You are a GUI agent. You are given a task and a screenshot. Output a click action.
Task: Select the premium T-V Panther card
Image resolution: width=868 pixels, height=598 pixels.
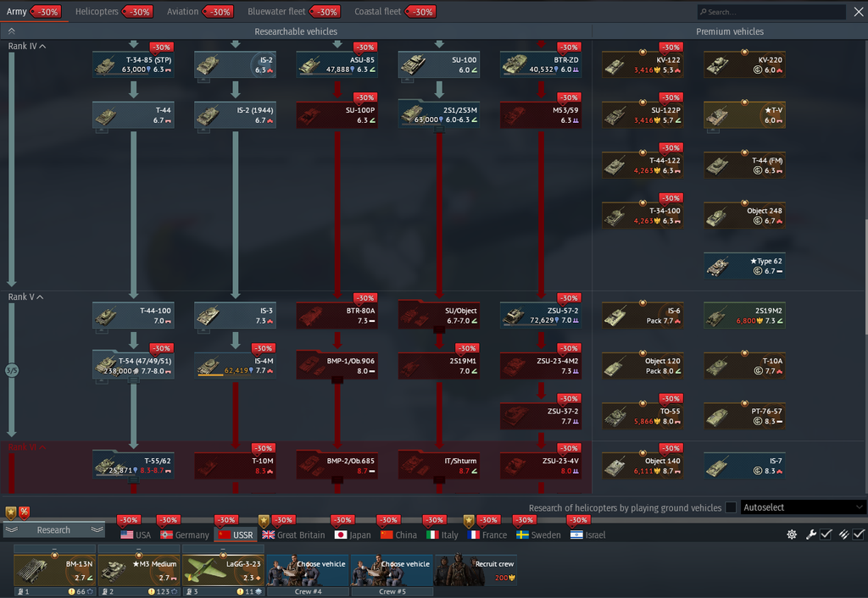[744, 114]
